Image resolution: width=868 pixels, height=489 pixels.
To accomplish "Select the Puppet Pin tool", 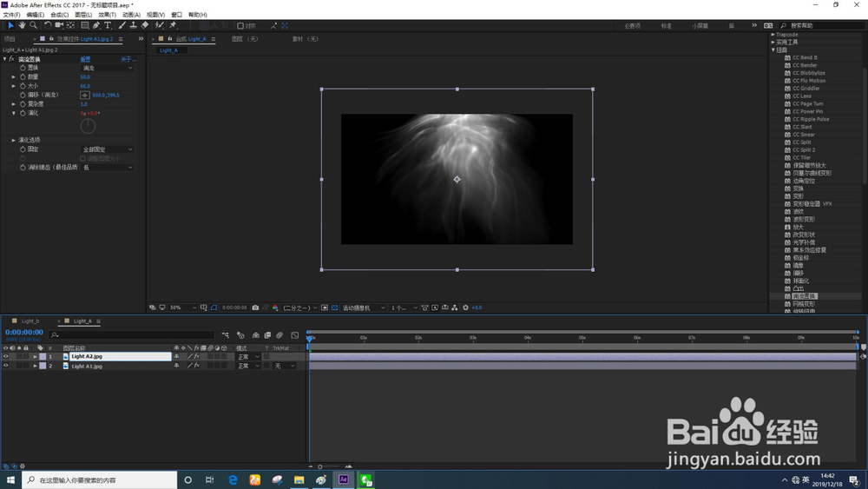I will pos(173,25).
